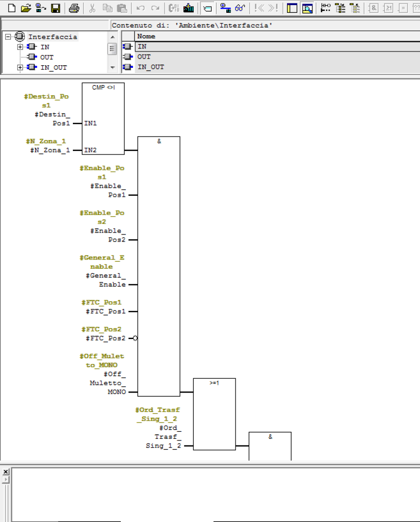The image size is (420, 522).
Task: Select the lower AND box
Action: coord(270,446)
